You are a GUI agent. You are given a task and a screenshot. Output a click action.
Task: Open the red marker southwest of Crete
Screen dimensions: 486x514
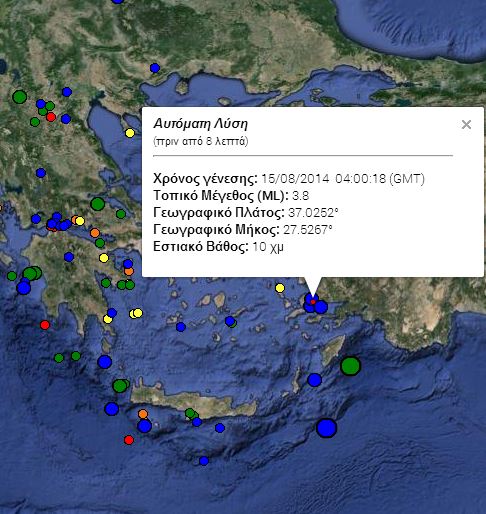pos(129,440)
